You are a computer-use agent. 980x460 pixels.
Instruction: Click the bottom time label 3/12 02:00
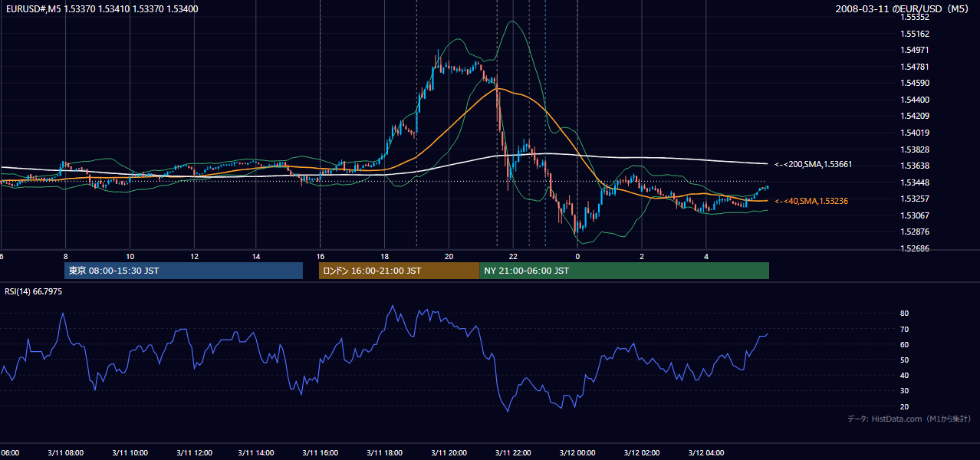[x=642, y=452]
